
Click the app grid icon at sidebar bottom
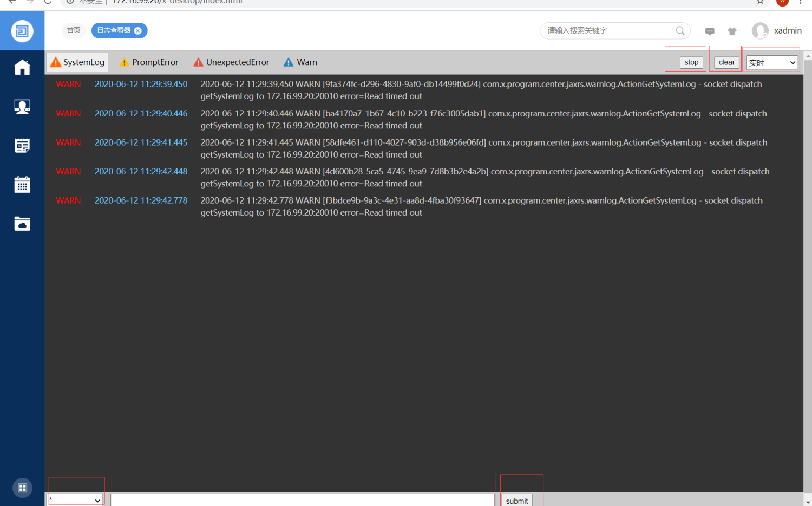(x=22, y=488)
